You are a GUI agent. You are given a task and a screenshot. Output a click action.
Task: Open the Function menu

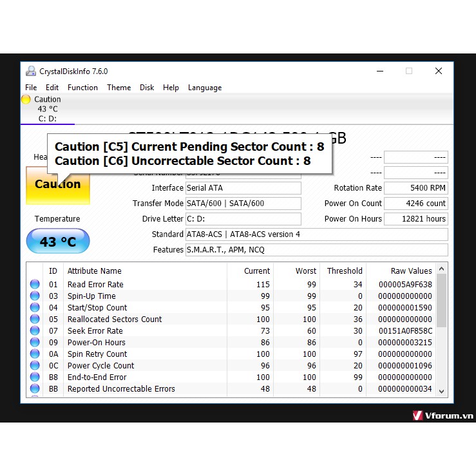tap(82, 88)
